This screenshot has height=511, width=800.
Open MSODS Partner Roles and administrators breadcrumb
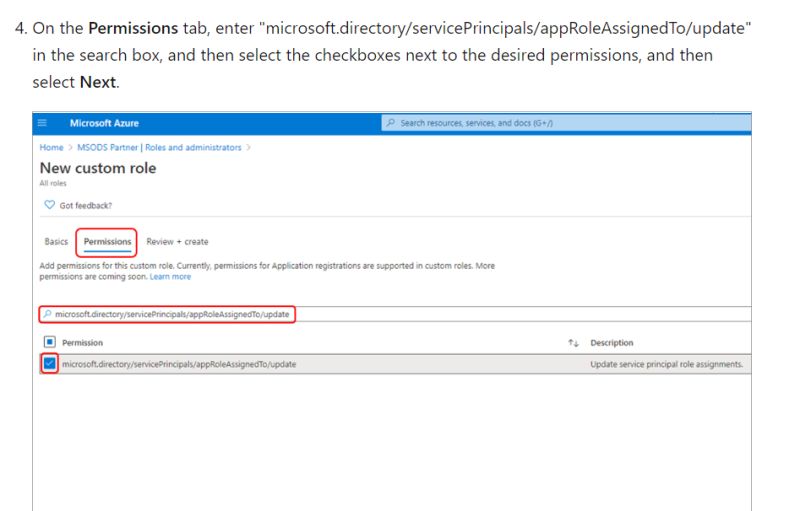coord(159,147)
